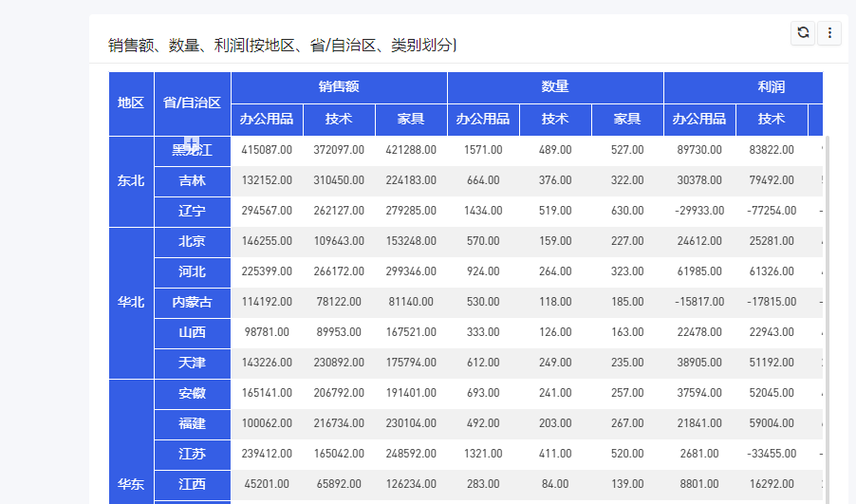Click the chart title 销售额、数量、利润
Screen dimensions: 856x504
click(283, 45)
